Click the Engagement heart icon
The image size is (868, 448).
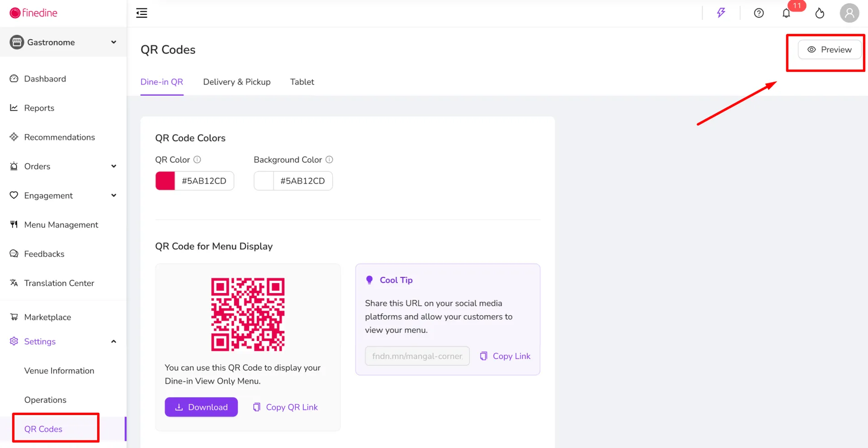(x=14, y=195)
